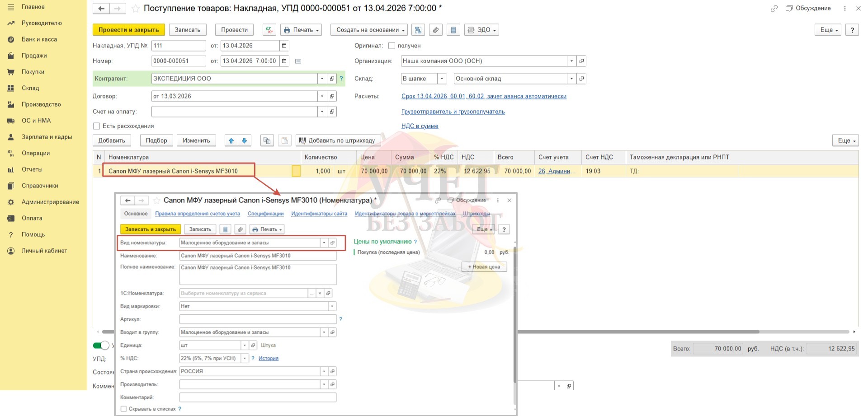Viewport: 868px width, 416px height.
Task: Open the Вид номенклатуры dropdown
Action: coord(324,243)
